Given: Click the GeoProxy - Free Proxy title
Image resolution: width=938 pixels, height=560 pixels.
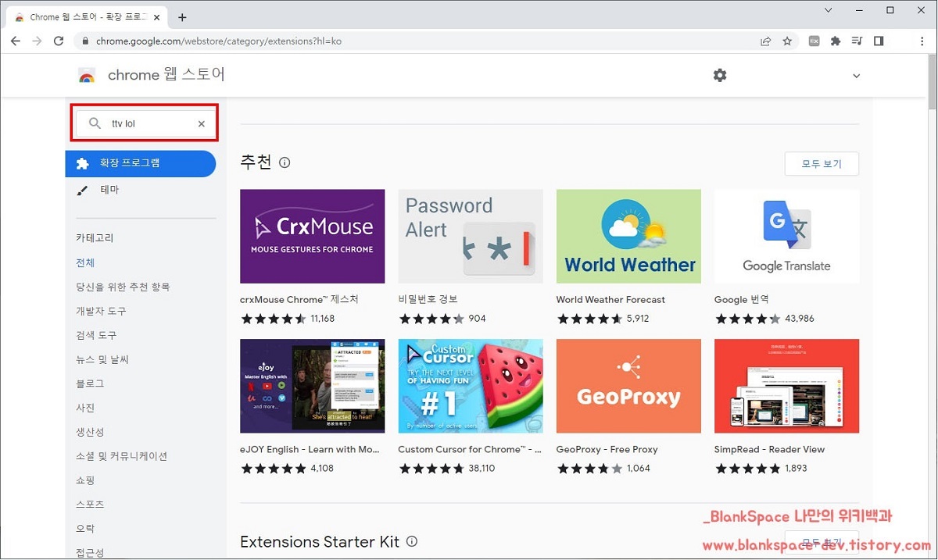Looking at the screenshot, I should click(607, 449).
